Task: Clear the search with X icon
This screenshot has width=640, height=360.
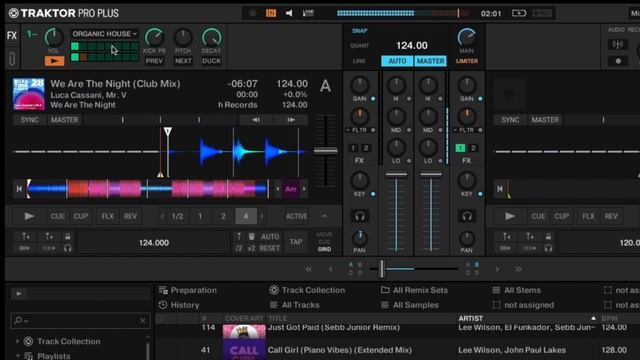Action: [x=142, y=321]
